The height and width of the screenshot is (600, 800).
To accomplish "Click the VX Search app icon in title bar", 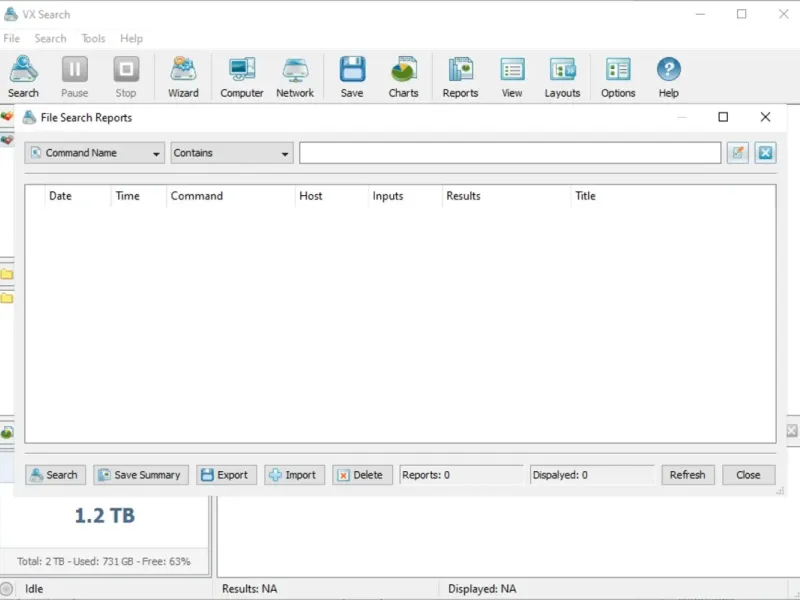I will [11, 14].
